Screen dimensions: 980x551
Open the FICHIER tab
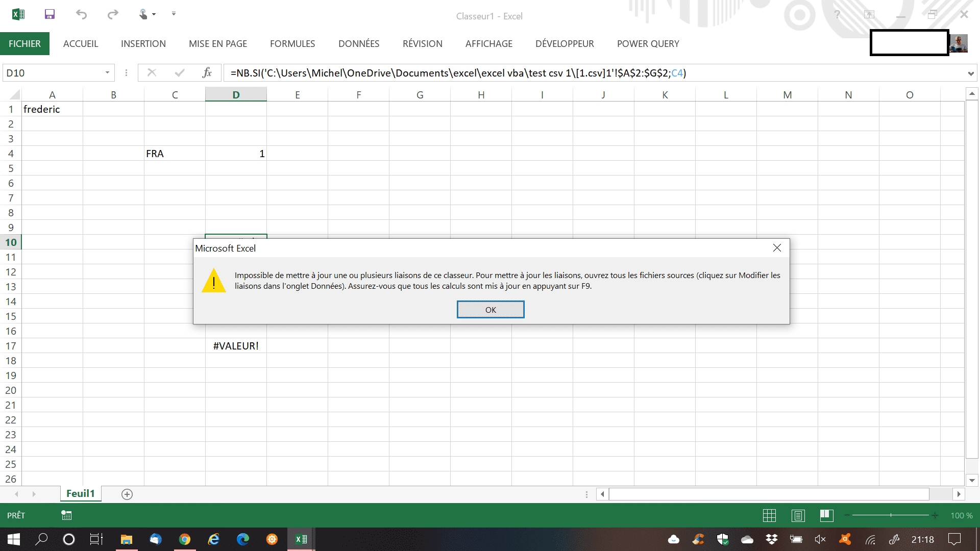(x=24, y=44)
